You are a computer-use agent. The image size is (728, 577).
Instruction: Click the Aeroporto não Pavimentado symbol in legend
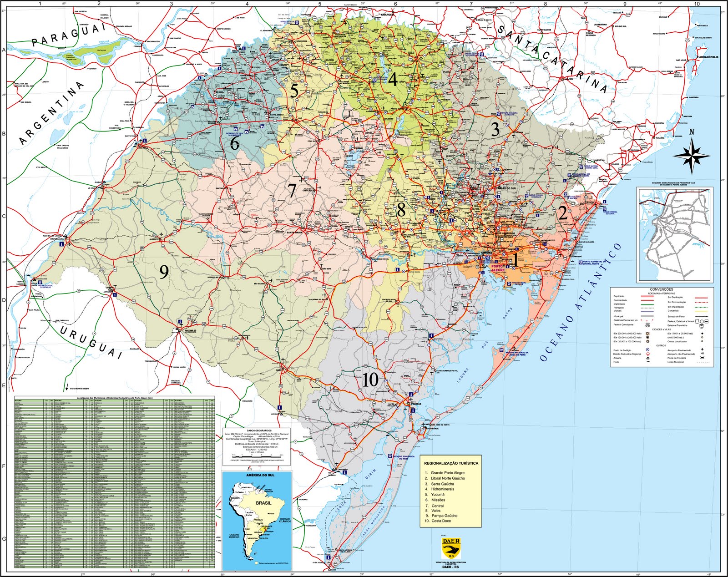(x=703, y=353)
